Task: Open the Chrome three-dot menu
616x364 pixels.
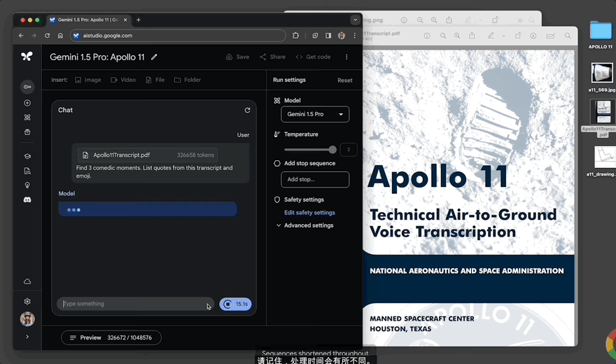Action: click(355, 35)
